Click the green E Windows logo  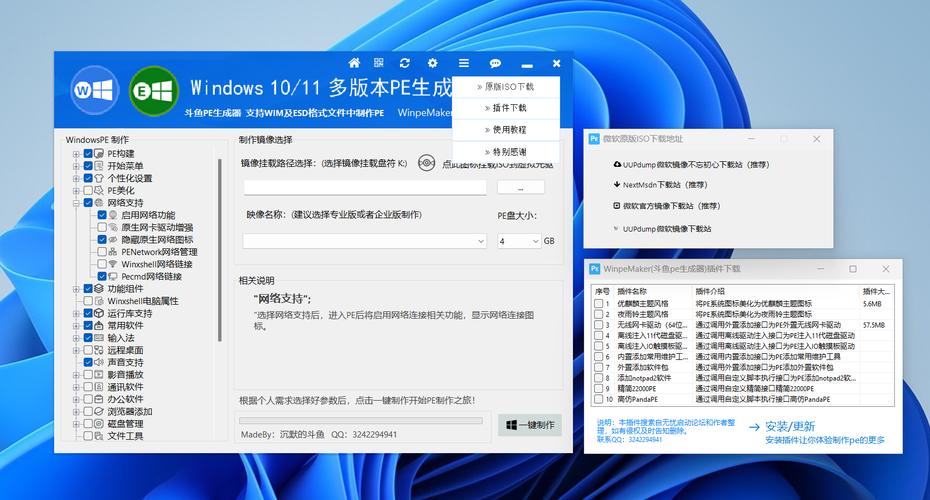click(x=154, y=90)
